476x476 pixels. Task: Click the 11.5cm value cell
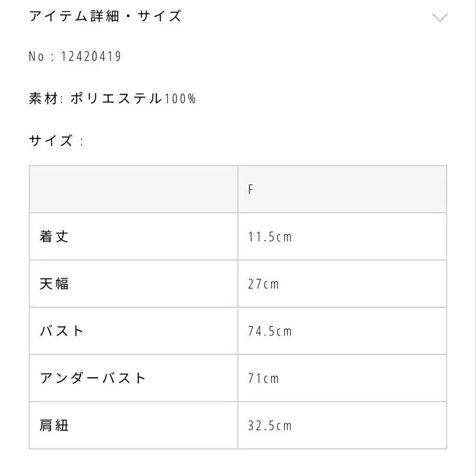(x=270, y=236)
